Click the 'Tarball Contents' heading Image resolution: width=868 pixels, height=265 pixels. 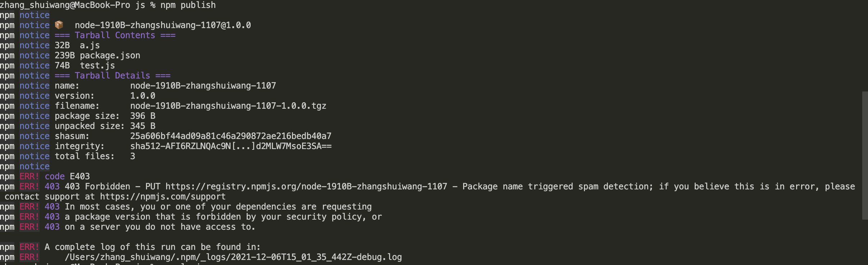115,35
